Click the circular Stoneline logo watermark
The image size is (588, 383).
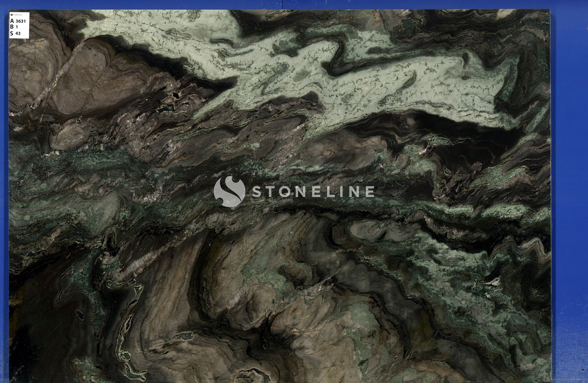pyautogui.click(x=229, y=191)
